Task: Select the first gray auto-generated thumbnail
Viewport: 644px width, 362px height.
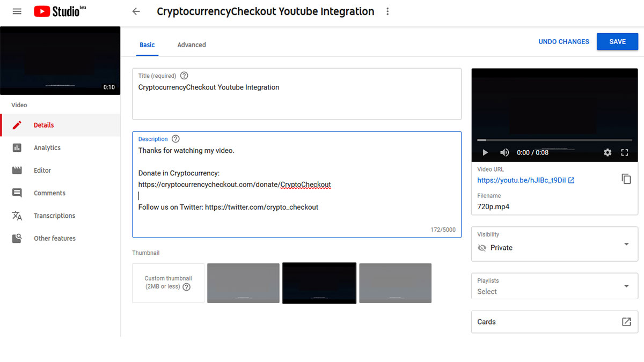Action: click(243, 283)
